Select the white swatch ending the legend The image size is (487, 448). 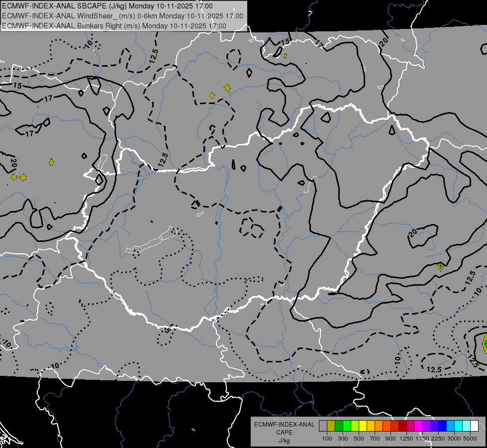pos(474,426)
